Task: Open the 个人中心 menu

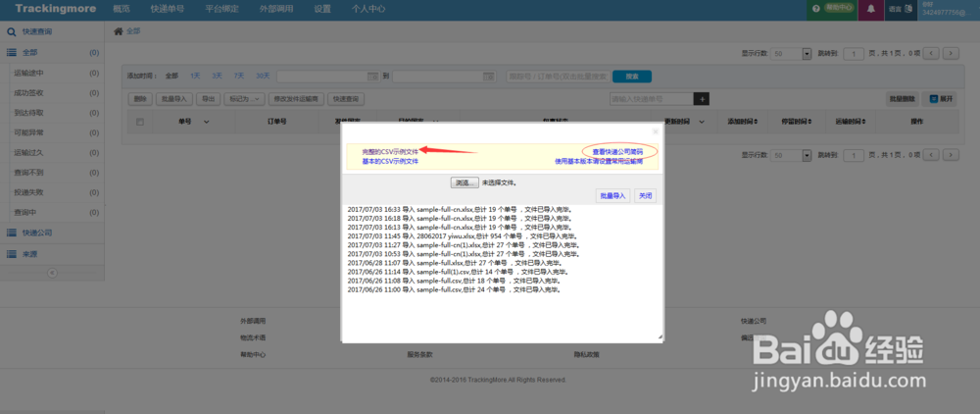Action: click(368, 10)
